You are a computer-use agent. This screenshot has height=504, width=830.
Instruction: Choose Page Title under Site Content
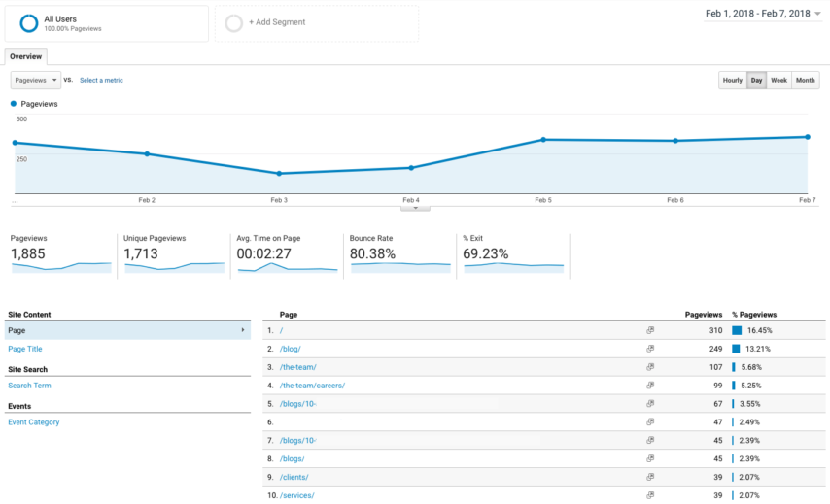point(25,349)
